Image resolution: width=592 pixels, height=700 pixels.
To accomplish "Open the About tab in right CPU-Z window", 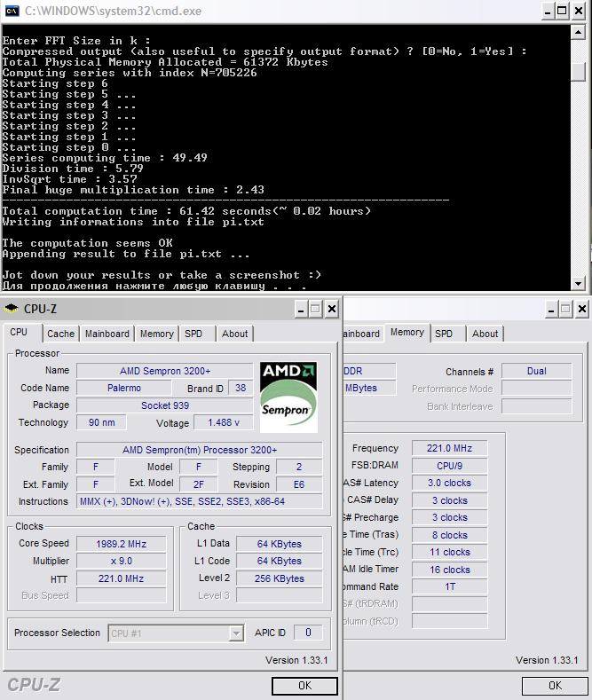I will [485, 334].
